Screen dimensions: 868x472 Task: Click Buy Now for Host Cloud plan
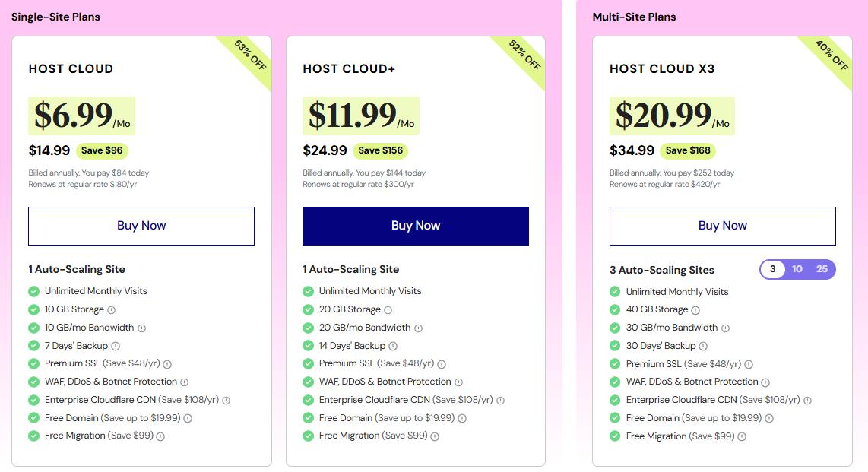141,226
